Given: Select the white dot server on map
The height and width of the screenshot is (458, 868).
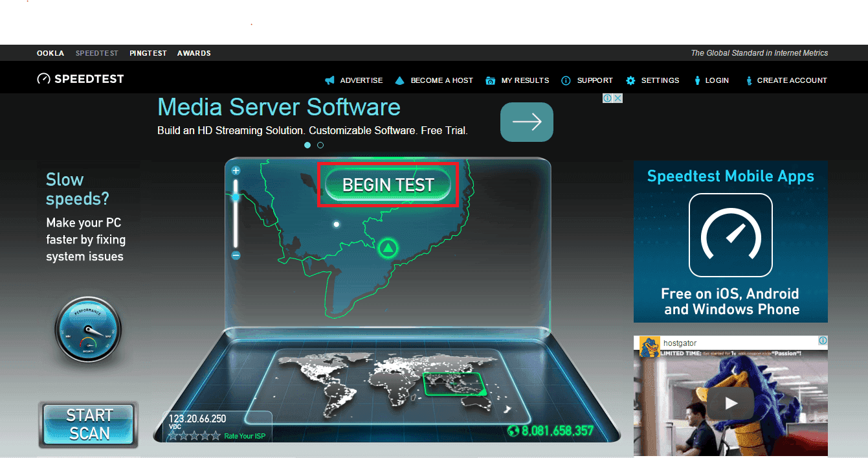Looking at the screenshot, I should pyautogui.click(x=336, y=224).
